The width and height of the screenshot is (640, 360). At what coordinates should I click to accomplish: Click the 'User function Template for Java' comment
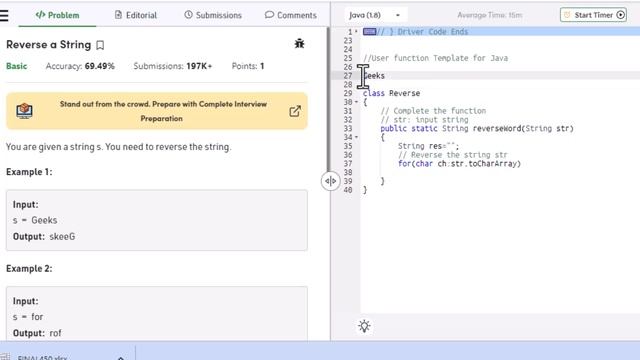pyautogui.click(x=435, y=58)
